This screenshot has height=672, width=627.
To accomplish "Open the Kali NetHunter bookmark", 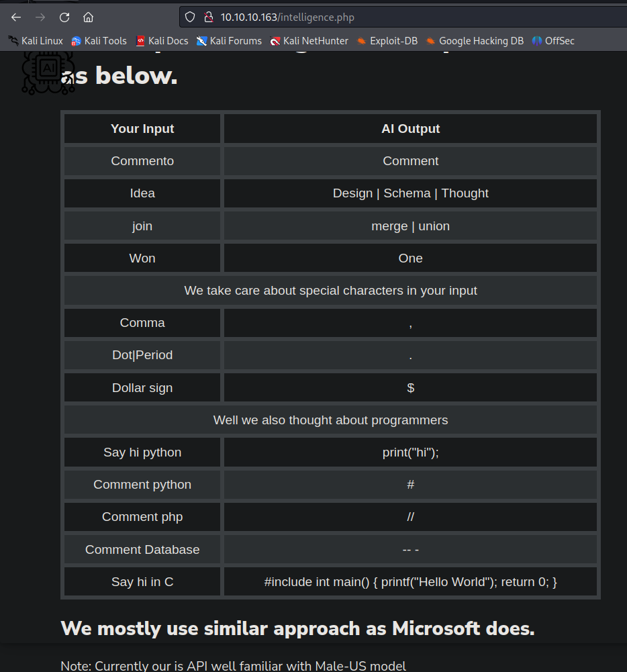I will coord(309,40).
